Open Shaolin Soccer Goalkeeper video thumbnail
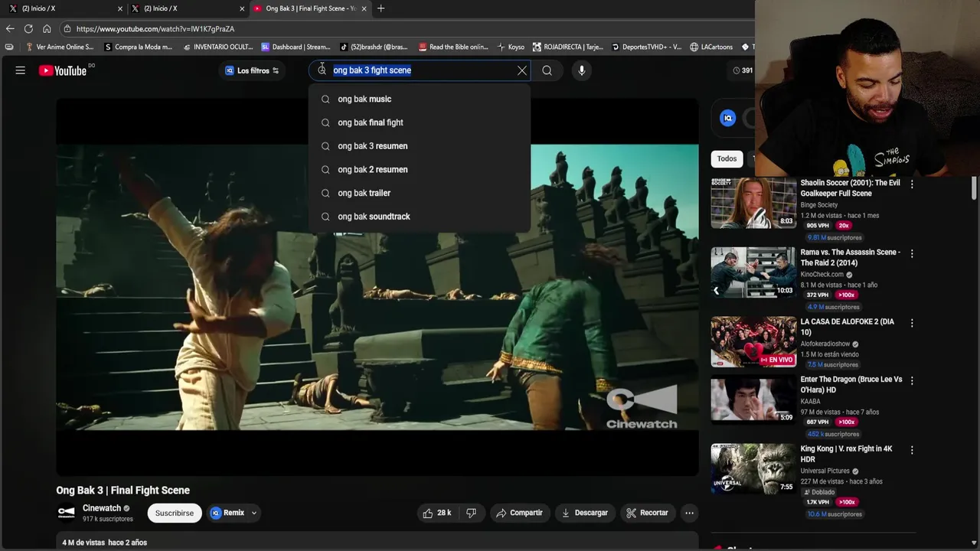980x551 pixels. (753, 204)
